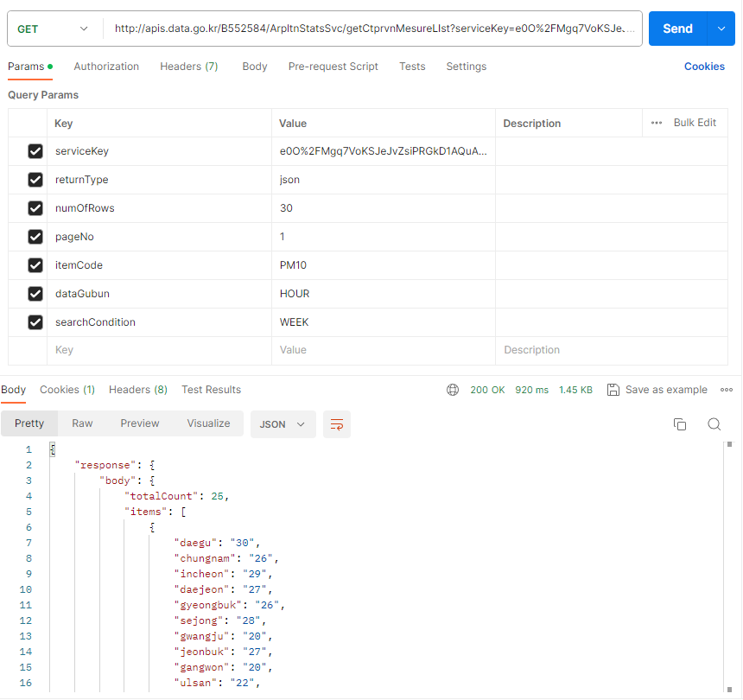Collapse the JSON root object on line 1
The height and width of the screenshot is (700, 743).
[53, 449]
